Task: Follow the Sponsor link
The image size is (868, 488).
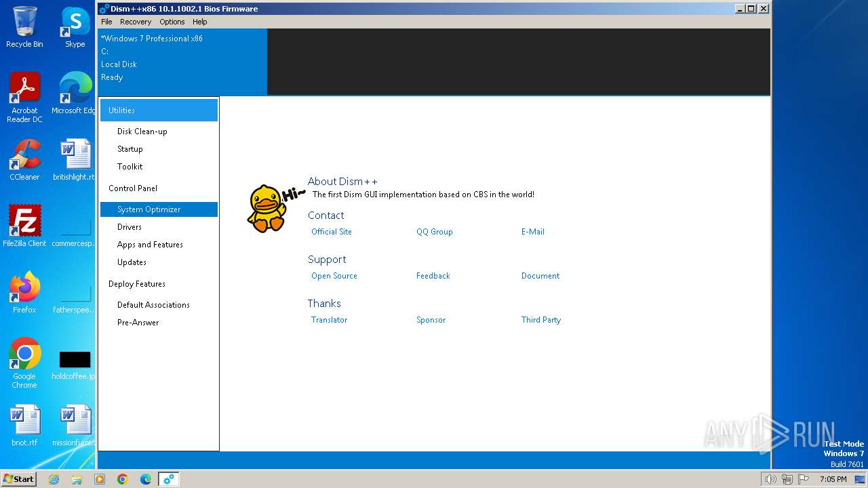Action: (431, 320)
